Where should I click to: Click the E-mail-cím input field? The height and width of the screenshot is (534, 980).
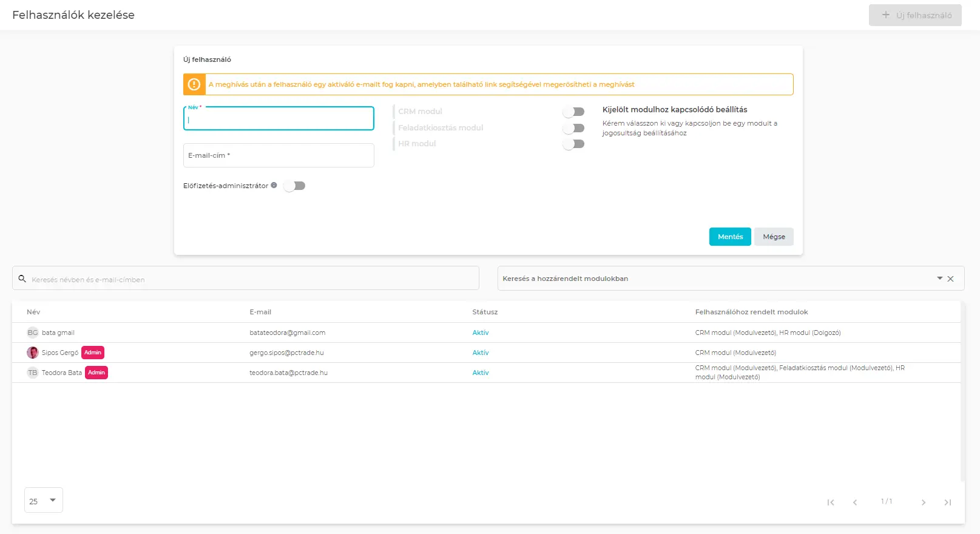pyautogui.click(x=279, y=155)
